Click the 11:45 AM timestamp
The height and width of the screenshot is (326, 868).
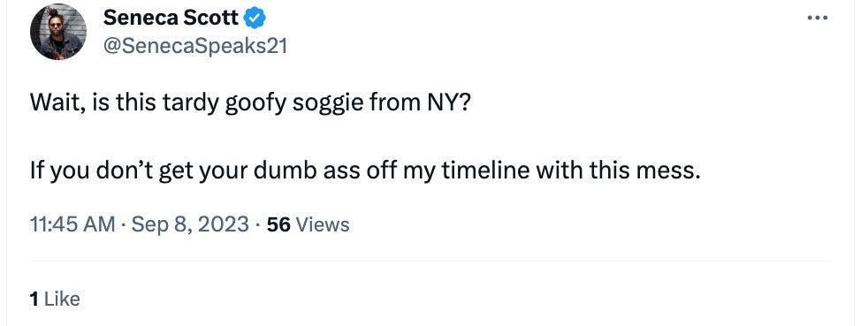tap(72, 224)
